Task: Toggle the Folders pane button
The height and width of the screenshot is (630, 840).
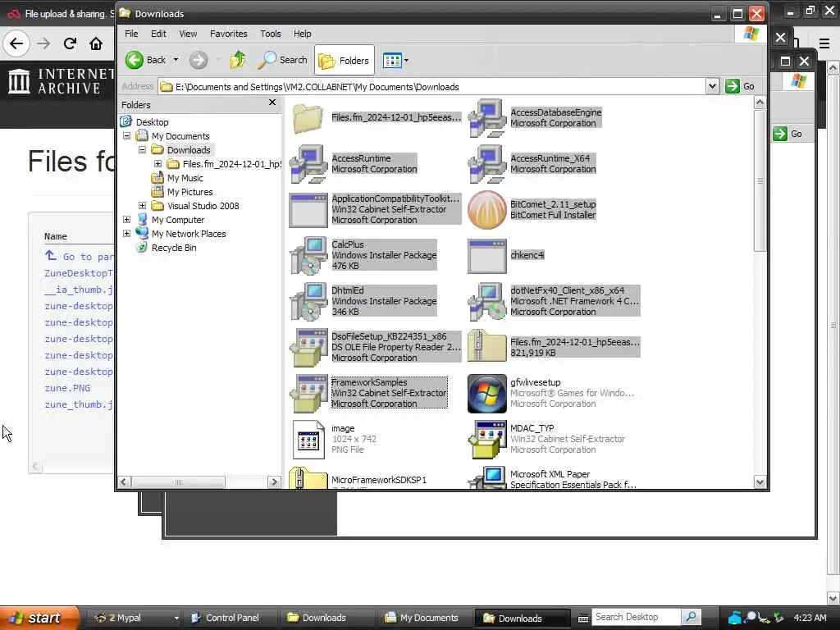Action: [x=344, y=61]
